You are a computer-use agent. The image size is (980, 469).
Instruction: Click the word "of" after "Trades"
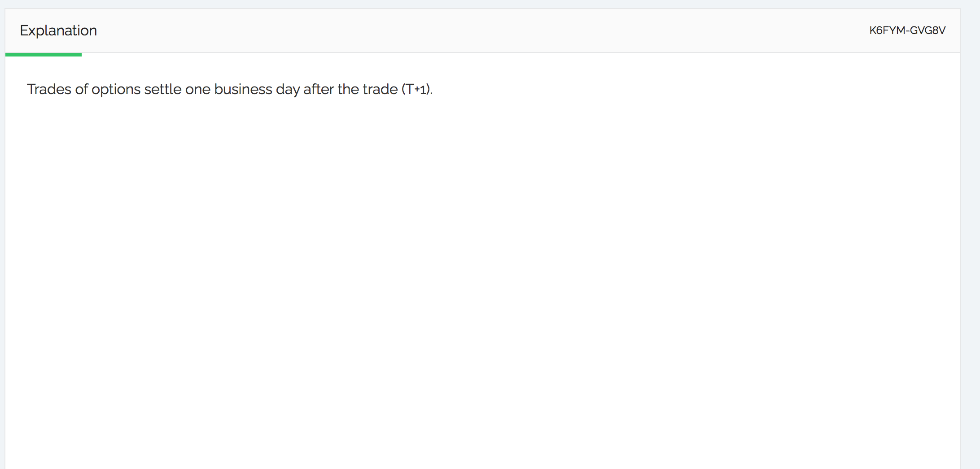point(81,89)
